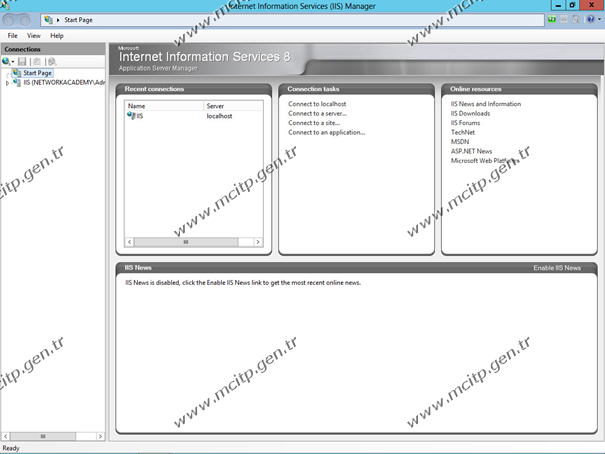Click the IIS icon in the address bar

coord(48,20)
